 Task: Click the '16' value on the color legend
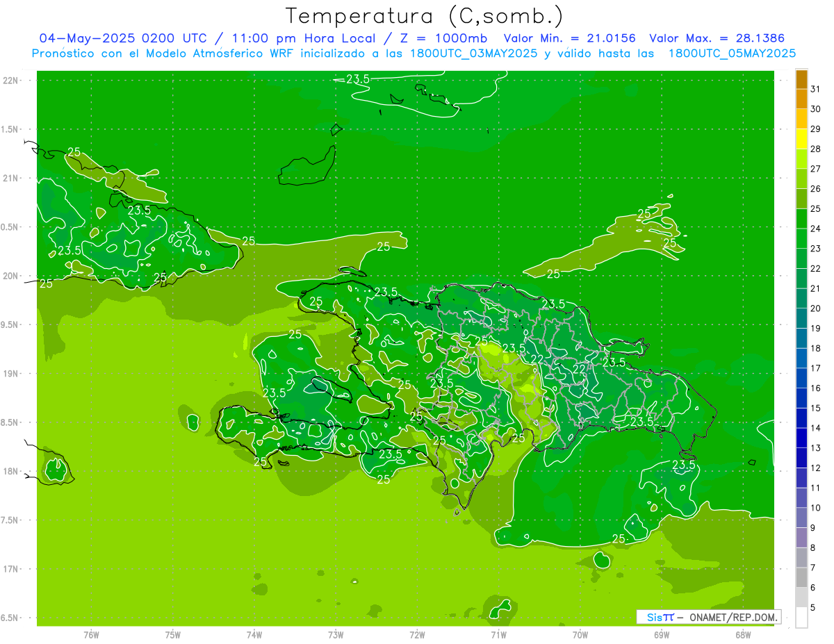816,388
